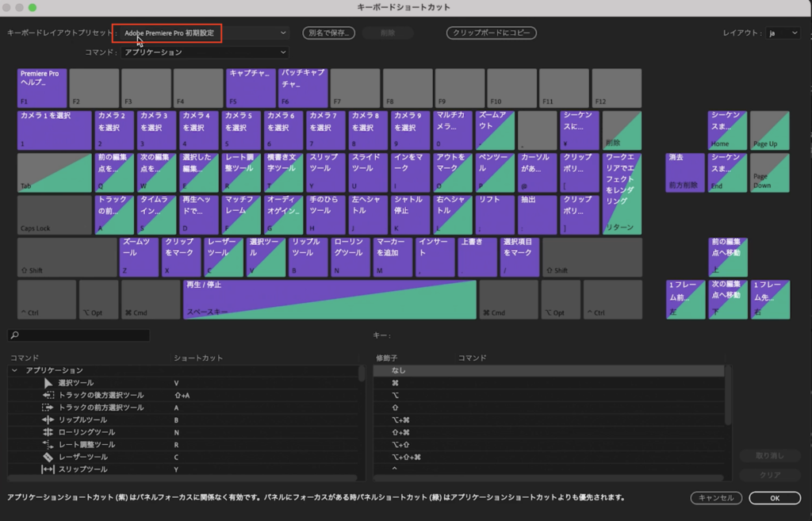Click the 取り消し button
The image size is (812, 521).
coord(770,456)
